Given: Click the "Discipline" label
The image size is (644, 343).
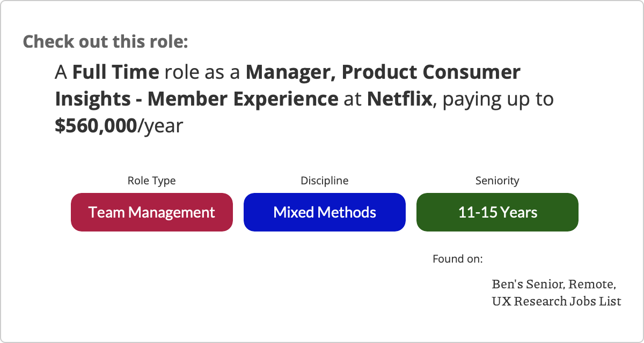Looking at the screenshot, I should coord(324,181).
